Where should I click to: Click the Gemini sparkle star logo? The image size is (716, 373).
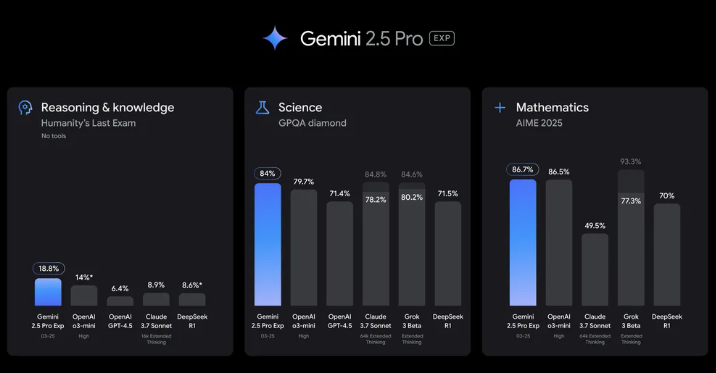click(275, 38)
